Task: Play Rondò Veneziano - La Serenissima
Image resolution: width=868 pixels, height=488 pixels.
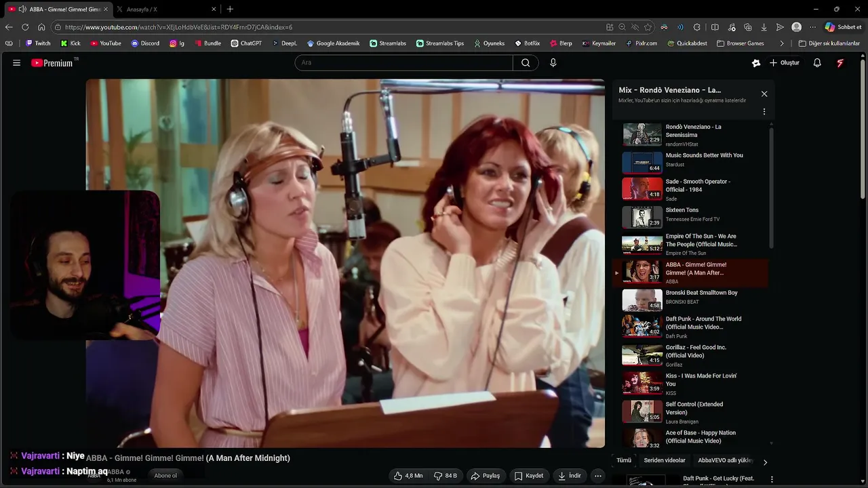Action: 690,135
